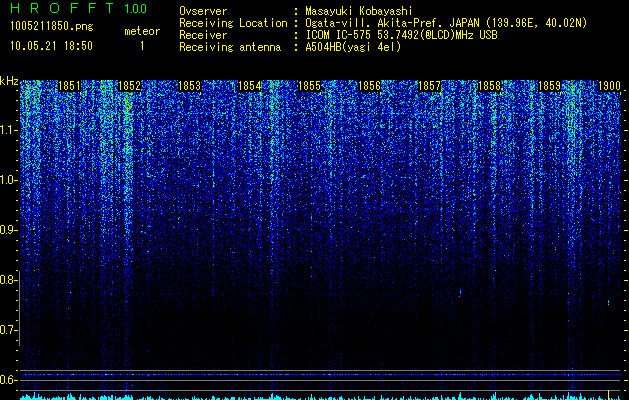
Task: Click the 1853 time marker
Action: pyautogui.click(x=189, y=86)
